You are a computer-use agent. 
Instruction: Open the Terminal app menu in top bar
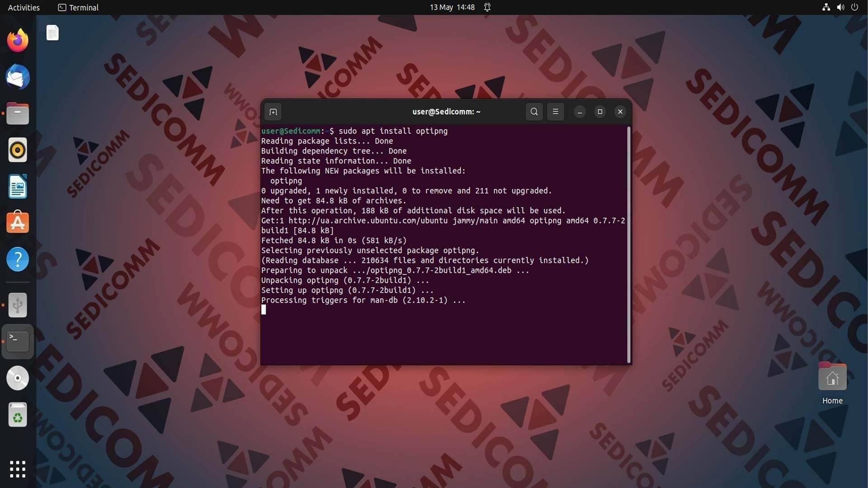point(78,7)
